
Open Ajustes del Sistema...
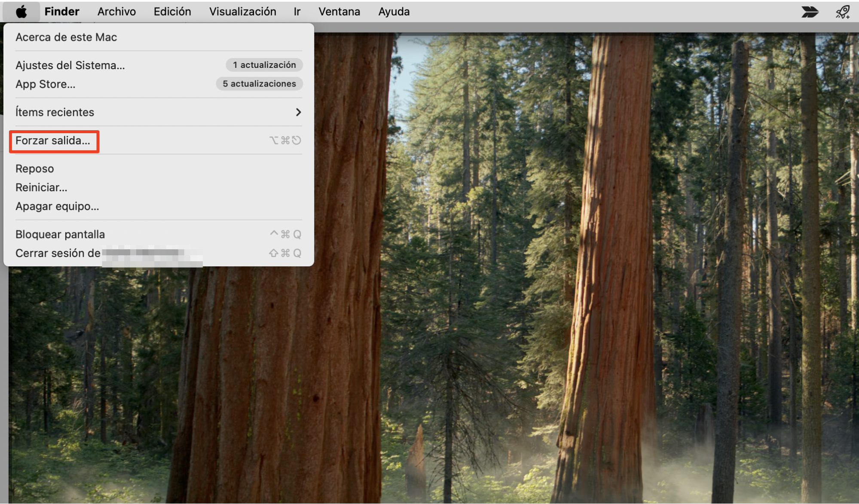pyautogui.click(x=70, y=65)
